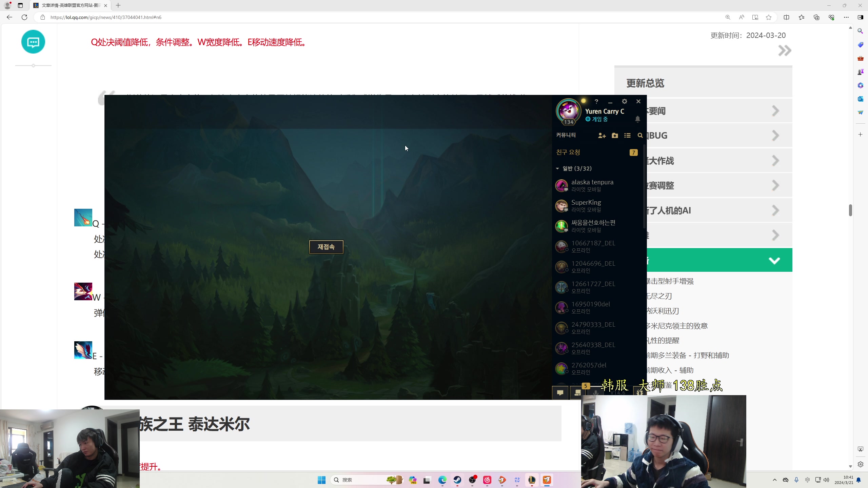Select offline friend 12046696_DEL
The width and height of the screenshot is (868, 488).
597,267
